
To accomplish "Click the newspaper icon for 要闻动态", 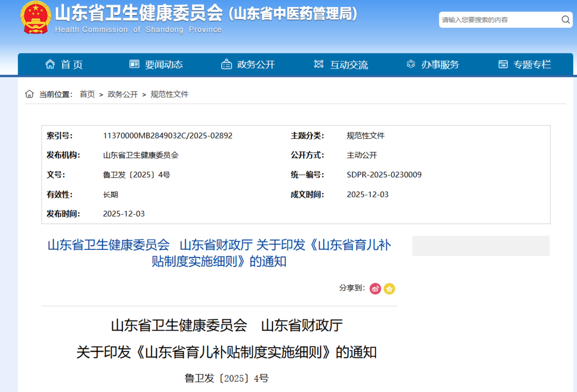I will pyautogui.click(x=134, y=64).
